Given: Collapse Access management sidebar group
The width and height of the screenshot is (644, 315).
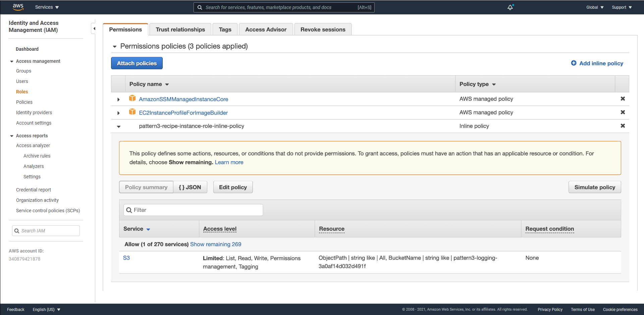Looking at the screenshot, I should [12, 61].
